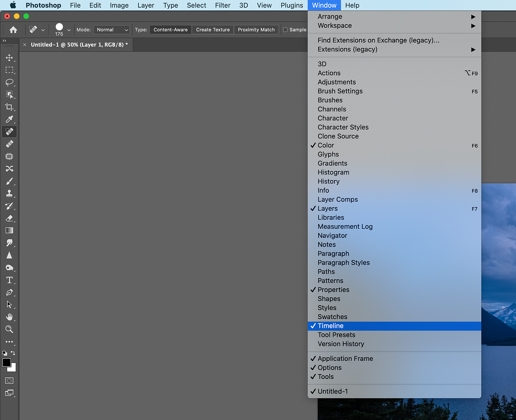
Task: Open Edit Toolbar three-dots icon
Action: coord(9,342)
